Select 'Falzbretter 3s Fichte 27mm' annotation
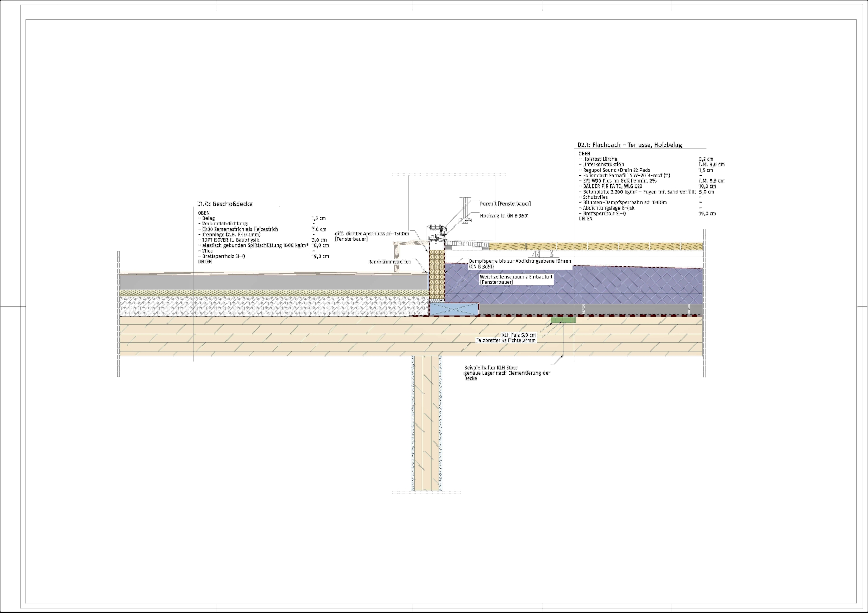 click(x=506, y=340)
